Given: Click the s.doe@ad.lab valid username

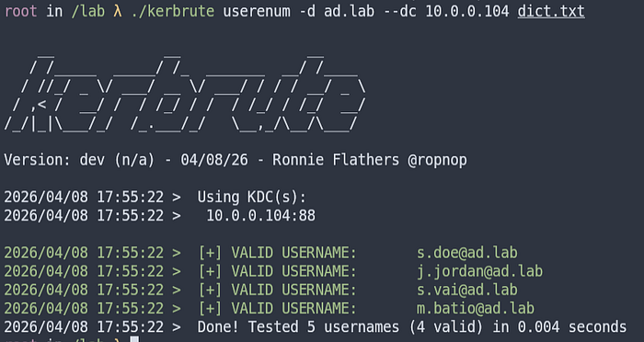Looking at the screenshot, I should (x=467, y=253).
